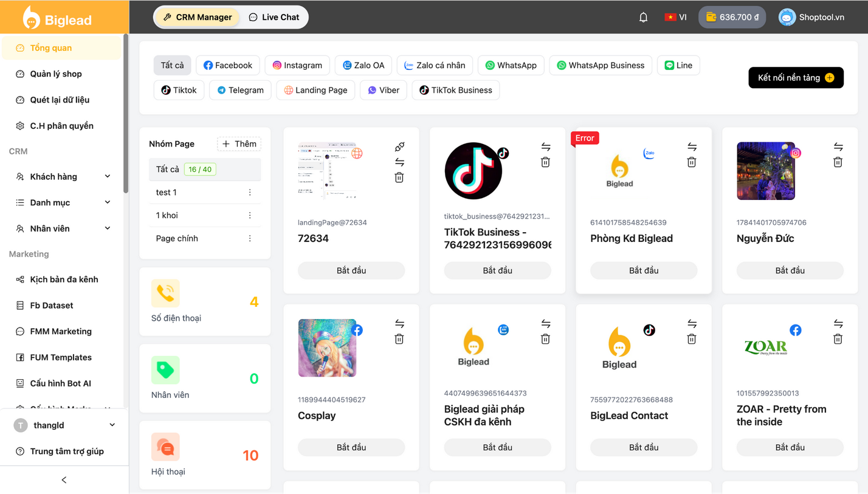868x494 pixels.
Task: Click the Nhân viên tag icon
Action: [x=165, y=370]
